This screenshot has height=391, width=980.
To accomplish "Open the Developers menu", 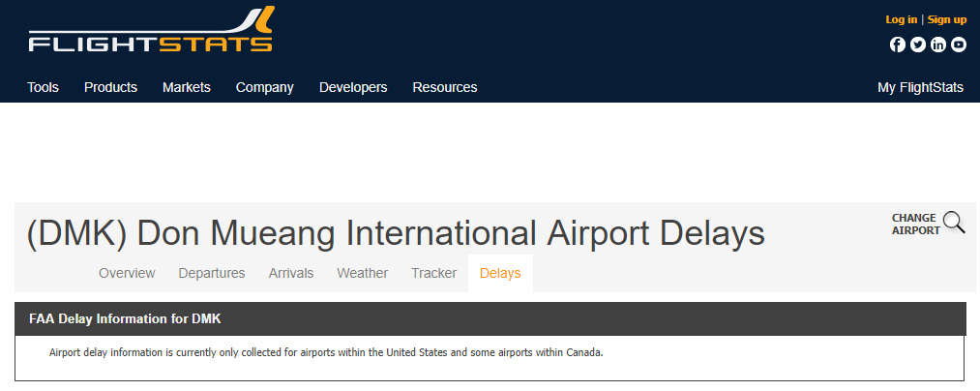I will click(x=353, y=87).
